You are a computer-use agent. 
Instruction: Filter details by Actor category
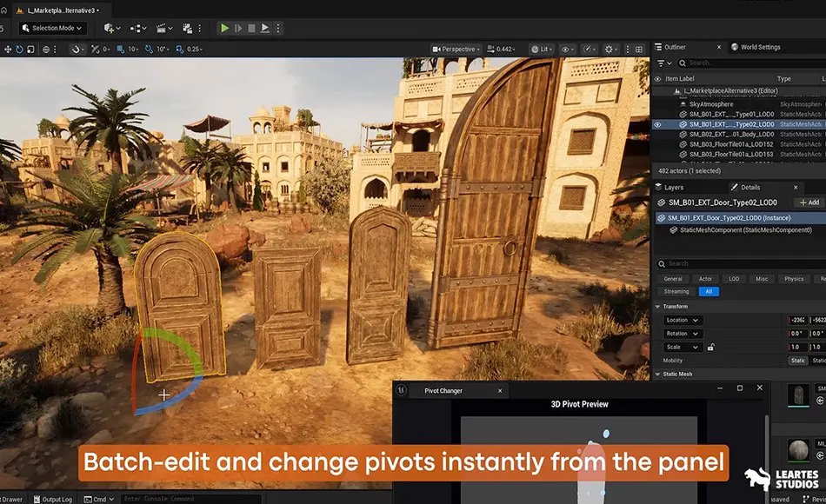[x=705, y=279]
